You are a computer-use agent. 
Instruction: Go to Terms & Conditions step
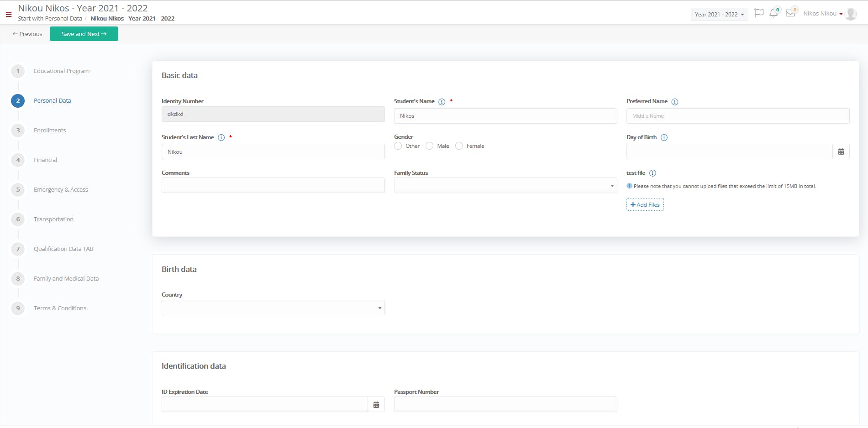tap(60, 308)
